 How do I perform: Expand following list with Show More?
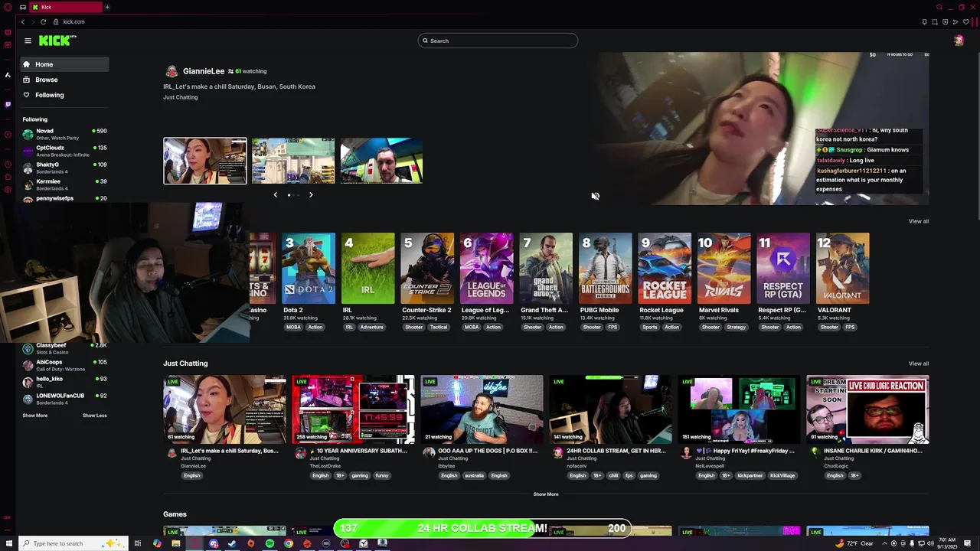click(34, 416)
